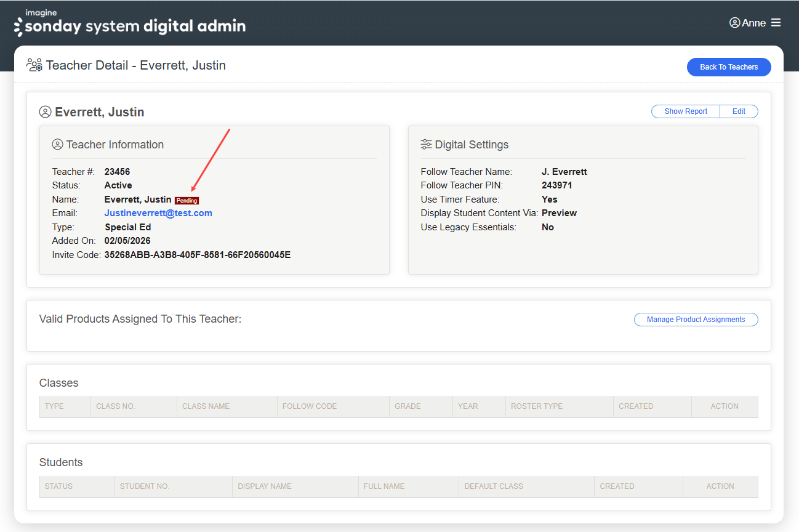Viewport: 799px width, 532px height.
Task: Click Edit for this teacher
Action: point(739,111)
